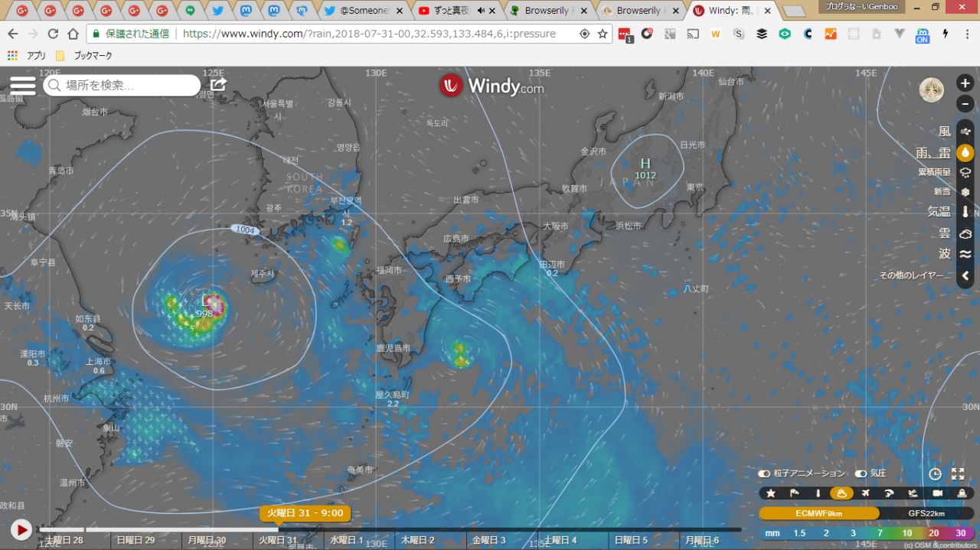Open the new snow (新雪) snowflake layer
Screen dimensions: 980x550
coord(965,192)
